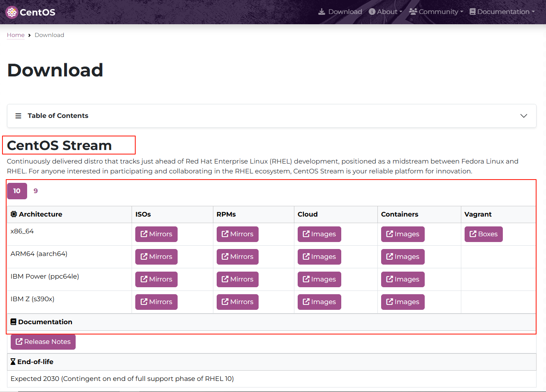Click the Architecture chip icon
This screenshot has height=392, width=546.
(x=14, y=214)
